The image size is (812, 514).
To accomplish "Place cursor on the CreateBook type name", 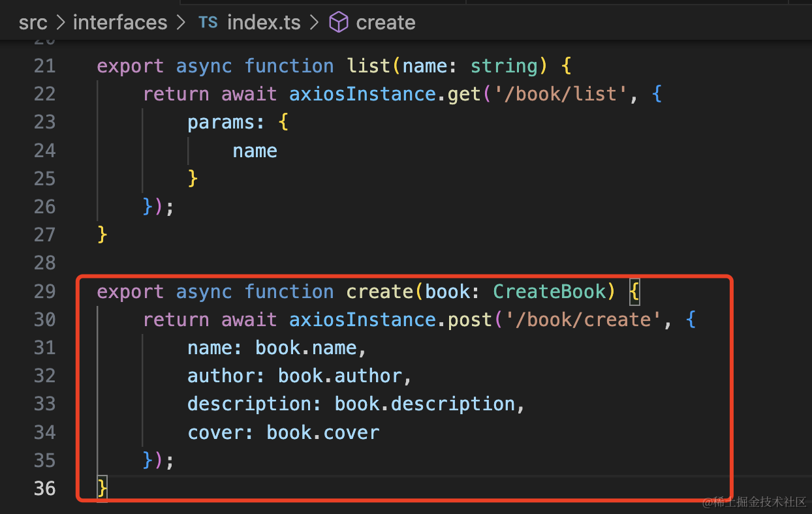I will click(550, 292).
